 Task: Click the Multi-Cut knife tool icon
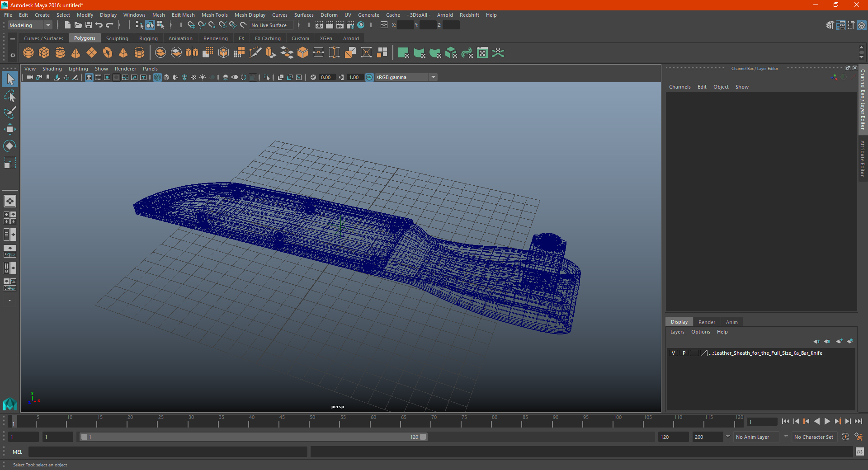coord(255,53)
